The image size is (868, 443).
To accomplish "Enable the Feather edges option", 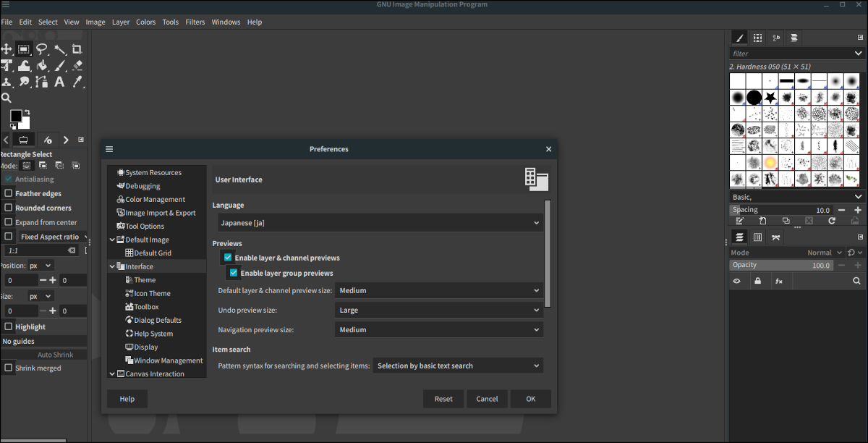I will point(9,193).
